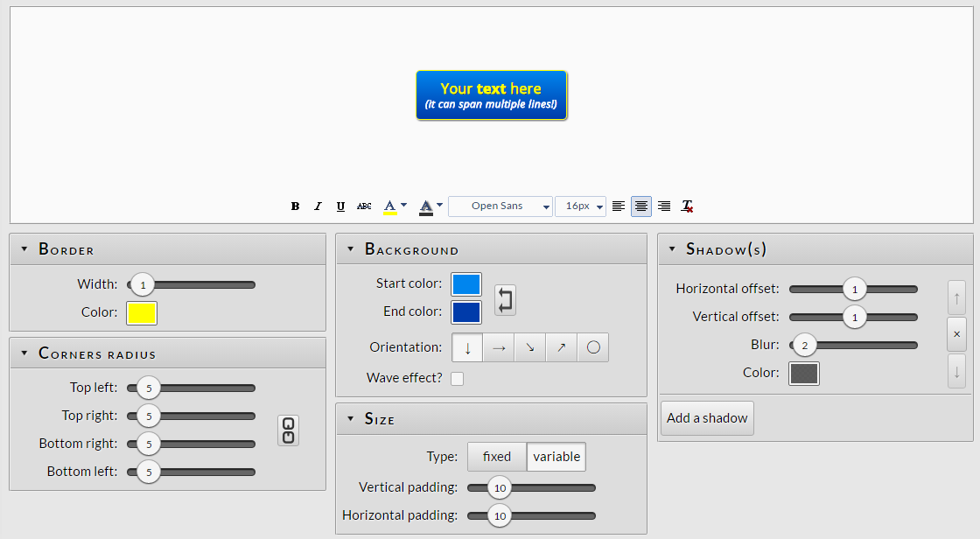Align the button text to the left
980x539 pixels.
tap(619, 206)
